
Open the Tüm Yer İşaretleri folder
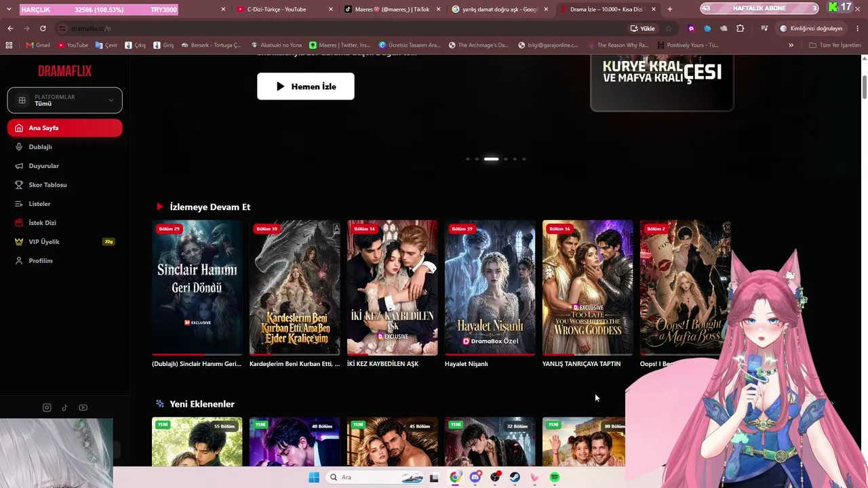835,45
